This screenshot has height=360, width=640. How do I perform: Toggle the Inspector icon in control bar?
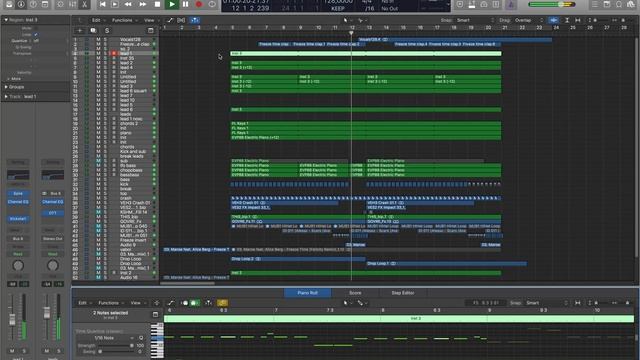tap(21, 4)
